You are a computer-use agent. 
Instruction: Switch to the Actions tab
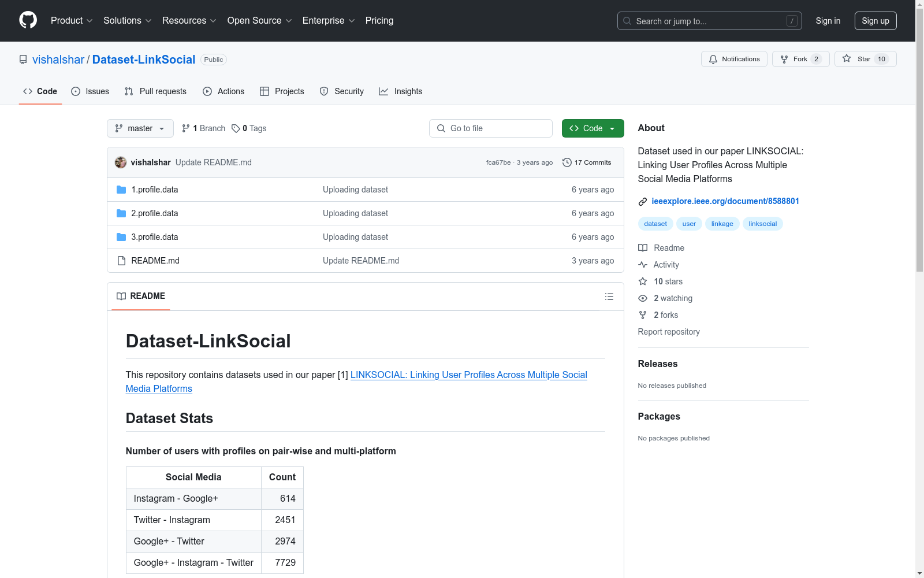223,91
